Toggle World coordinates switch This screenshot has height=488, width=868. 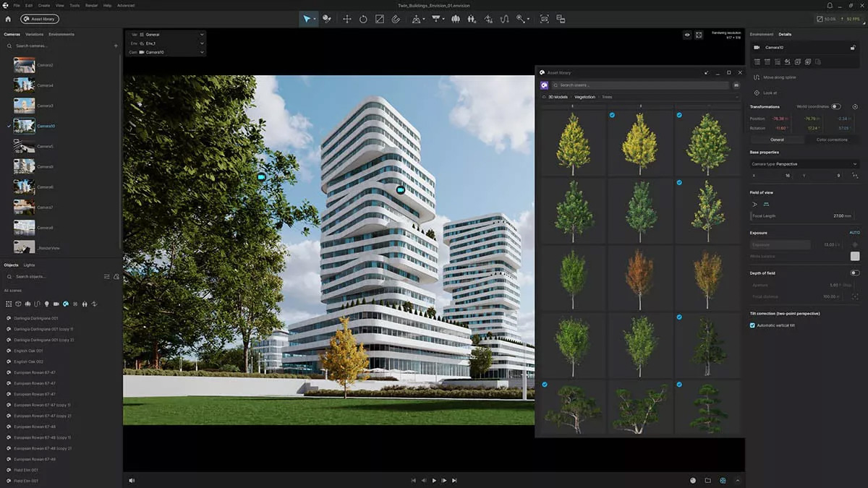point(836,106)
